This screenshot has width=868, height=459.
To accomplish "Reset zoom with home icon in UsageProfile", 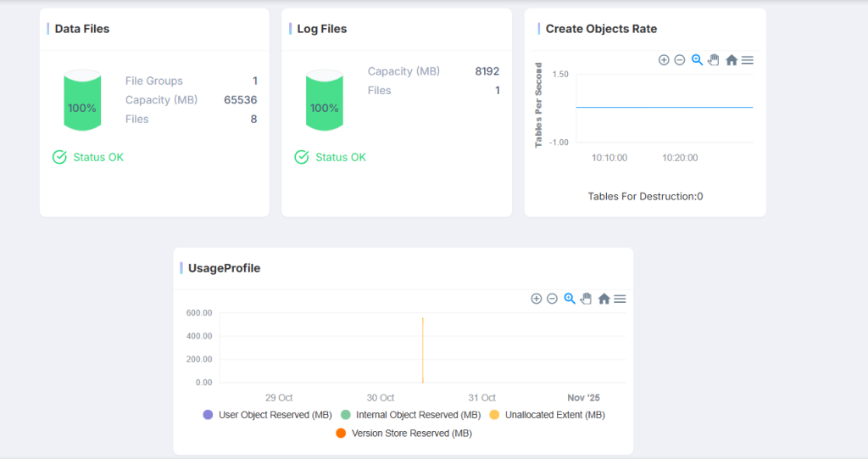I will click(604, 299).
